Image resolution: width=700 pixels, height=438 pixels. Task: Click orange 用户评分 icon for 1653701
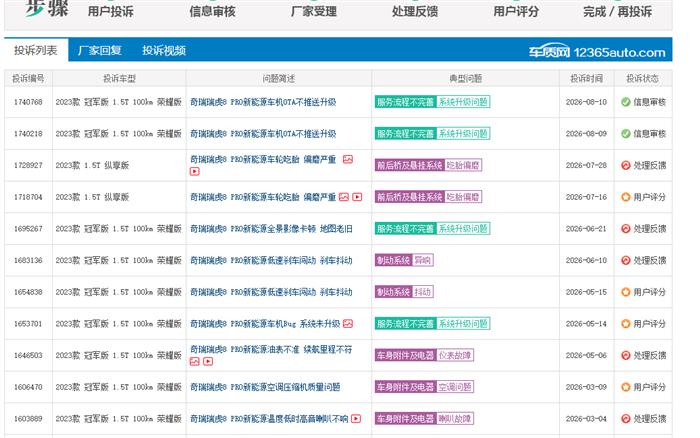pos(626,324)
